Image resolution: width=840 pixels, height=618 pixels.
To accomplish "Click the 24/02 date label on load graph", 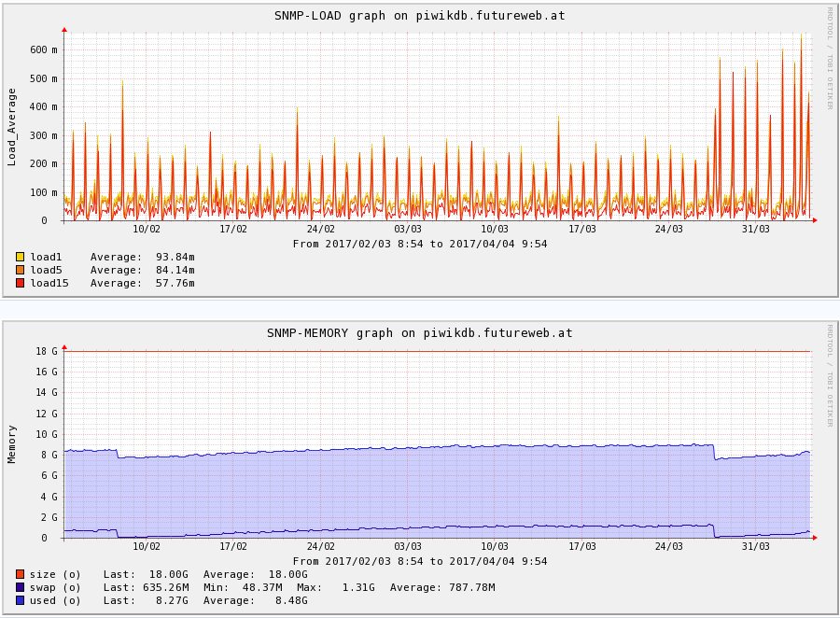I will [320, 229].
